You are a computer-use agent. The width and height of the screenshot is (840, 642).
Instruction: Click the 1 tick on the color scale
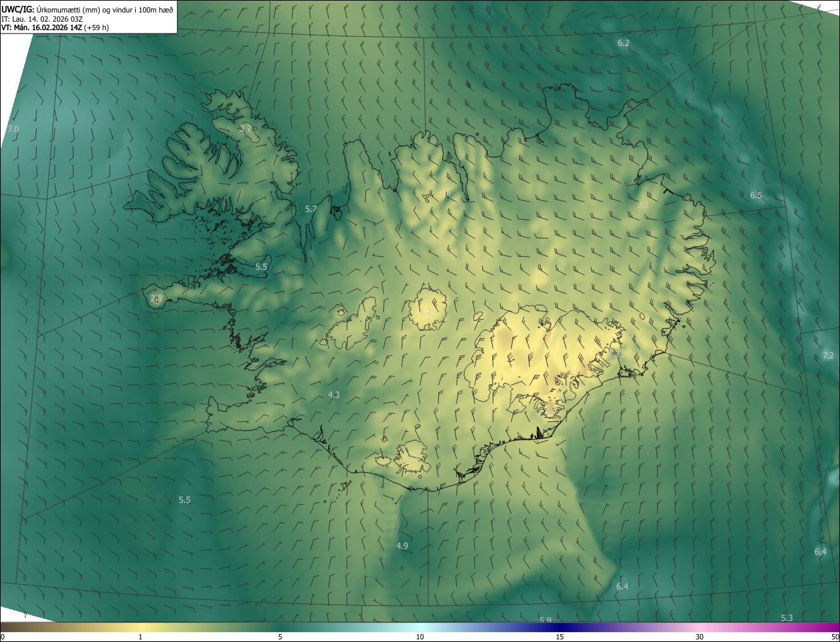pyautogui.click(x=140, y=637)
